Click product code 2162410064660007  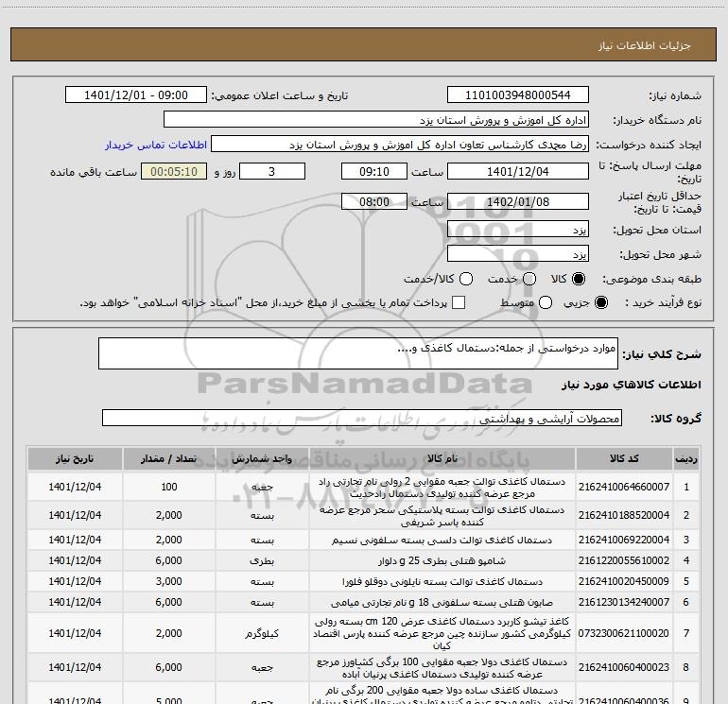click(624, 487)
